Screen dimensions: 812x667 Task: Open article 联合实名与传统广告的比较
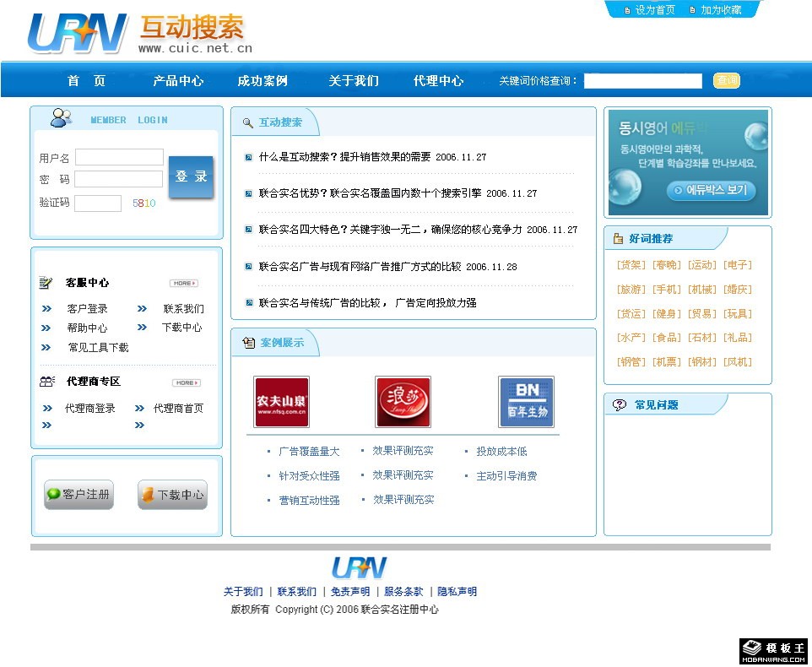[x=368, y=303]
